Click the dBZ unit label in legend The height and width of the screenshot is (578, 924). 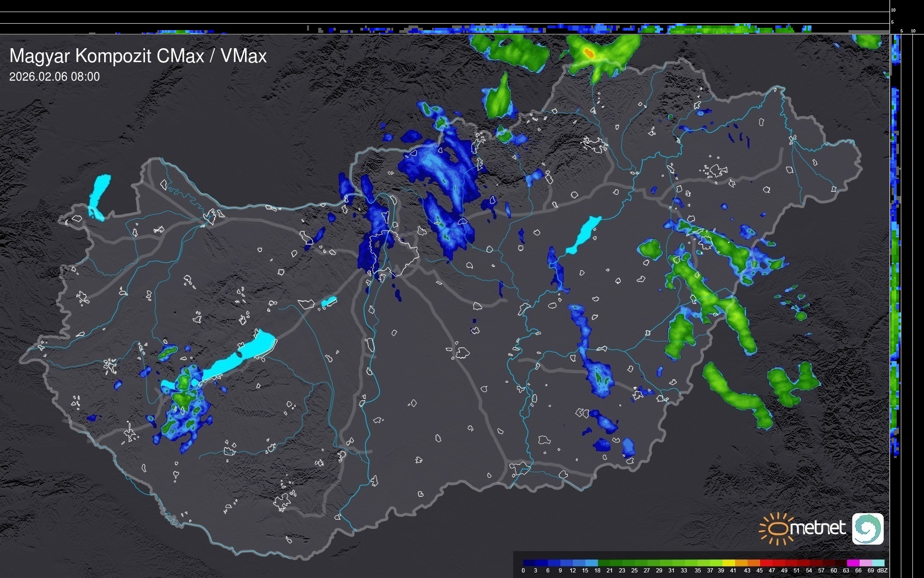tap(882, 571)
